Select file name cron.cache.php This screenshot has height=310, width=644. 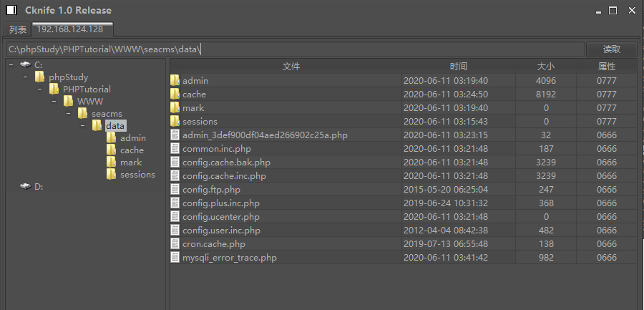(214, 244)
